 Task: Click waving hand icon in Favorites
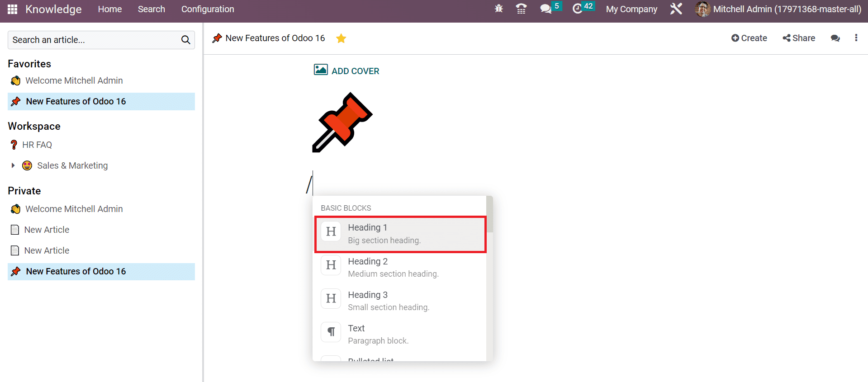[16, 81]
